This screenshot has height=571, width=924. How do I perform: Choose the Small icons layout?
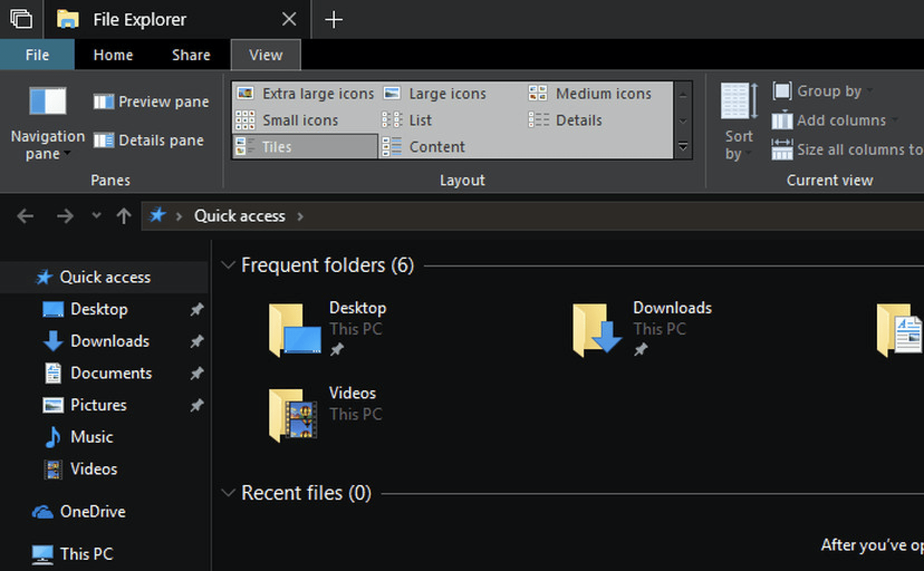(287, 120)
